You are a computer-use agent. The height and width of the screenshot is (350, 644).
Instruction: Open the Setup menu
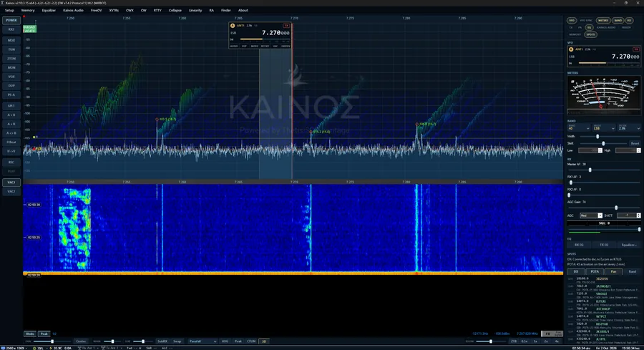pyautogui.click(x=9, y=10)
